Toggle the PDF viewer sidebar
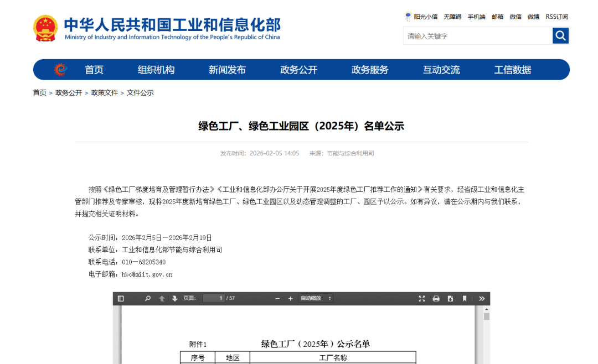 pos(121,299)
